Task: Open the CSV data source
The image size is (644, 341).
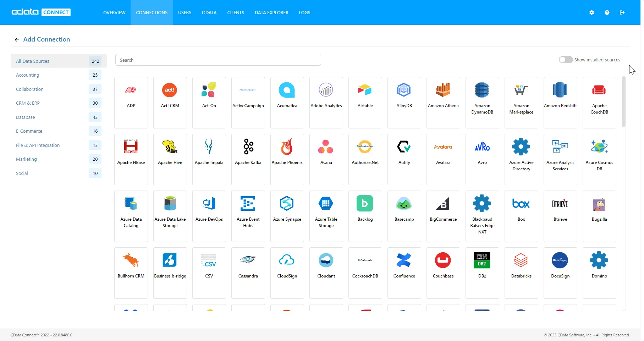Action: point(209,273)
